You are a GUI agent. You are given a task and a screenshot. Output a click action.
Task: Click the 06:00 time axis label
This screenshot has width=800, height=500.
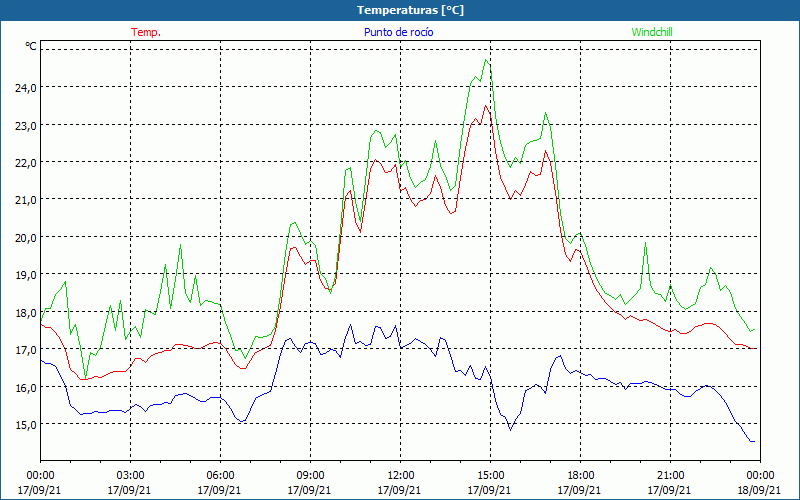pos(220,476)
